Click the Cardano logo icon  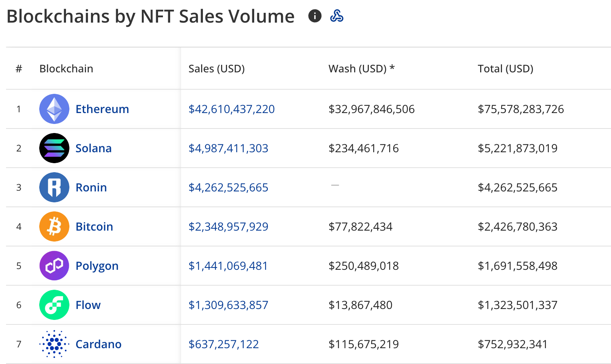coord(54,344)
